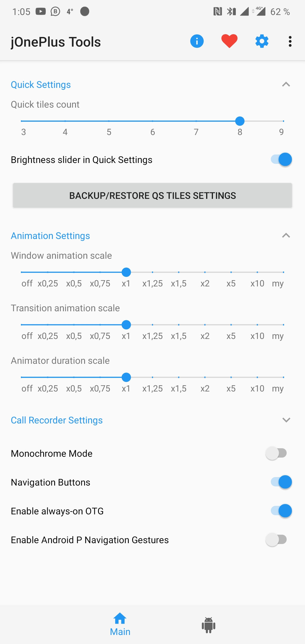Disable Brightness slider in Quick Settings
The width and height of the screenshot is (305, 644).
point(281,160)
